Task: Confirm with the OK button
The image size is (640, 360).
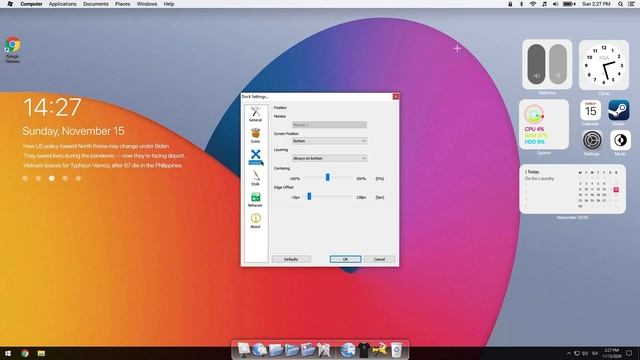Action: point(345,259)
